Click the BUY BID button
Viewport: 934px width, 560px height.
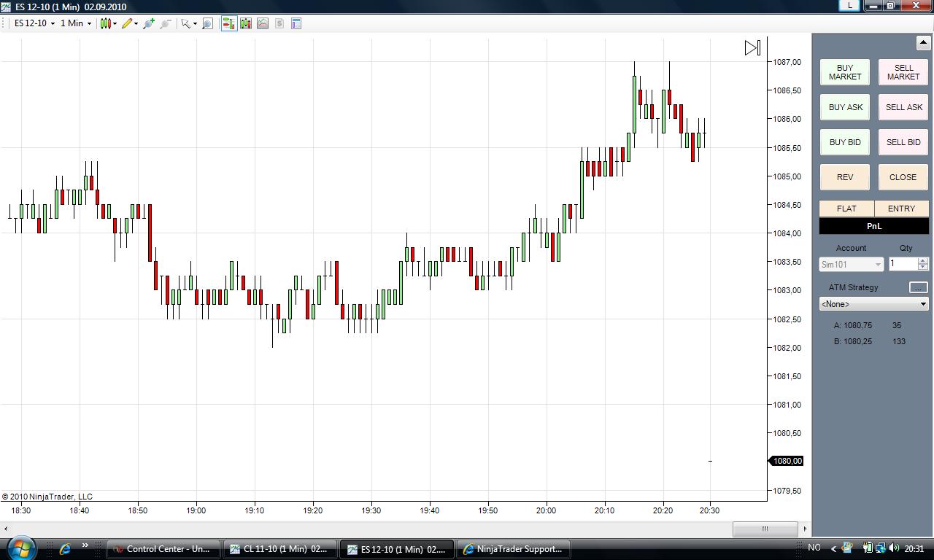pyautogui.click(x=845, y=142)
